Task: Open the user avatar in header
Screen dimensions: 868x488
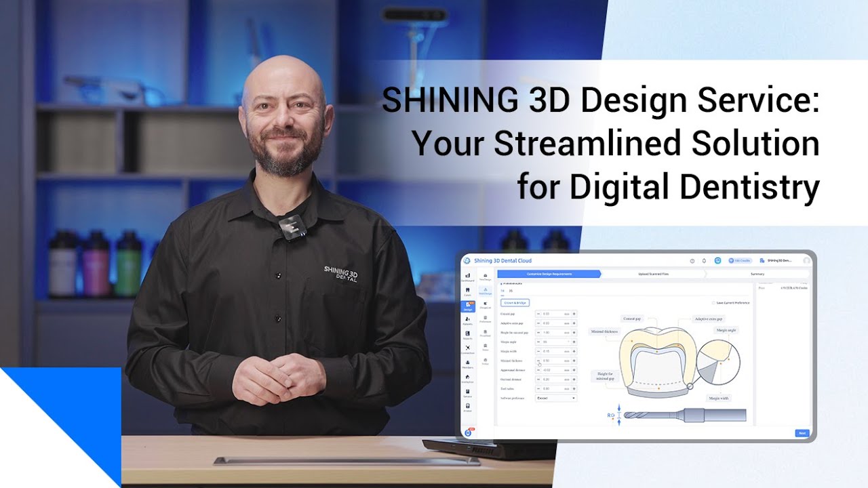Action: click(807, 261)
